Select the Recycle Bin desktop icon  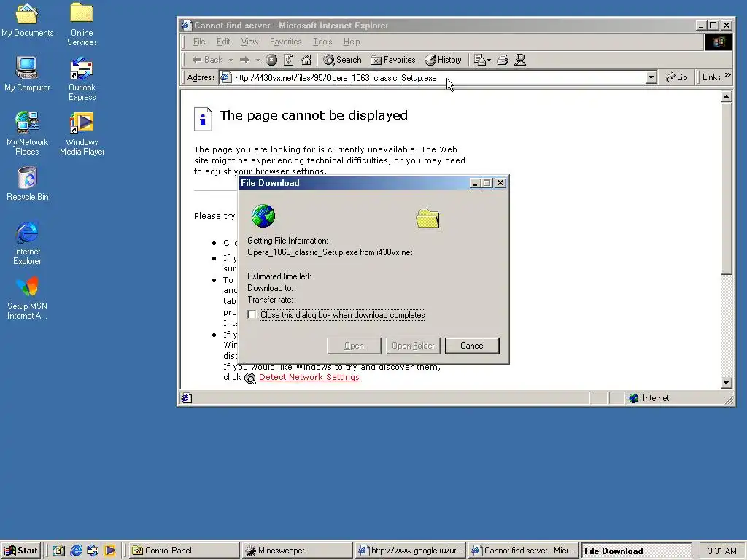(27, 183)
